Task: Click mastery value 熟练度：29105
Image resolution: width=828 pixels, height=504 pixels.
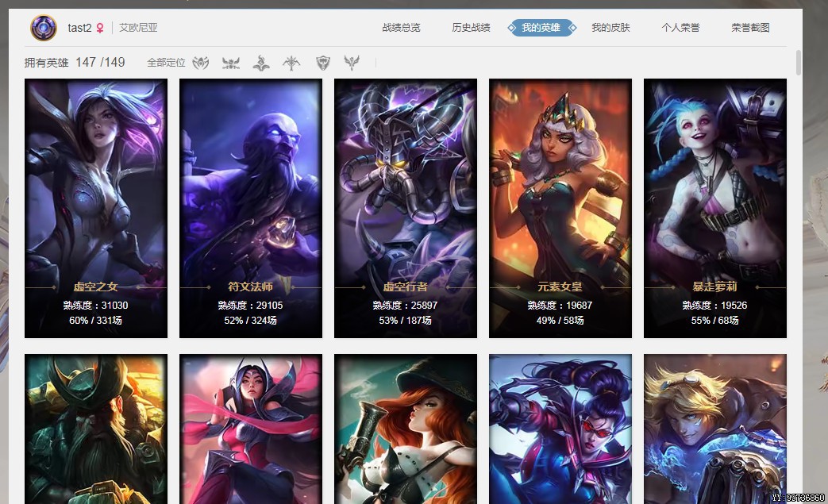Action: pyautogui.click(x=250, y=305)
